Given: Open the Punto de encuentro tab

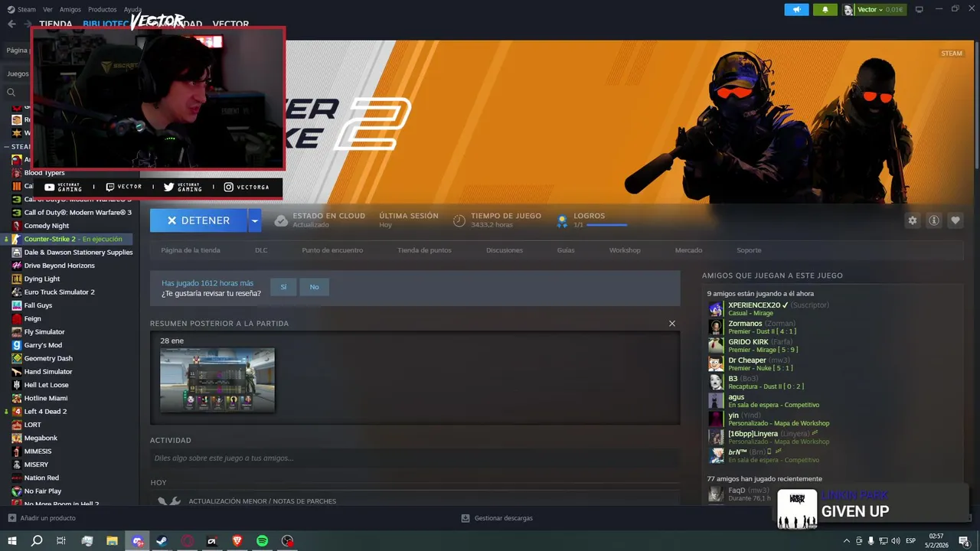Looking at the screenshot, I should pos(332,250).
